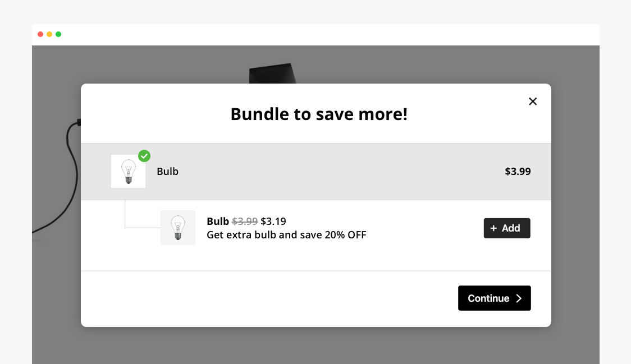Click the extra bulb offer thumbnail
The width and height of the screenshot is (631, 364).
click(178, 228)
